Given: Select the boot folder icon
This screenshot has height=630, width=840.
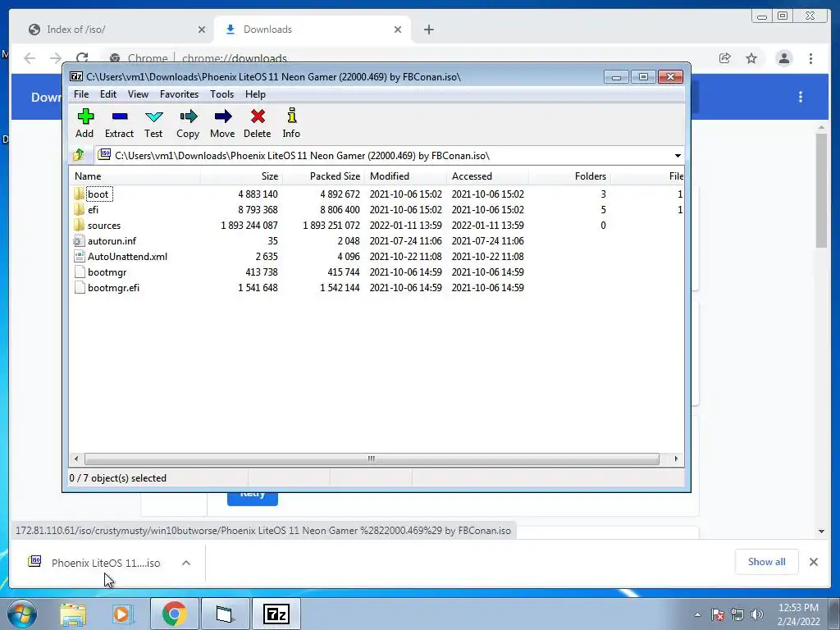Looking at the screenshot, I should tap(80, 194).
